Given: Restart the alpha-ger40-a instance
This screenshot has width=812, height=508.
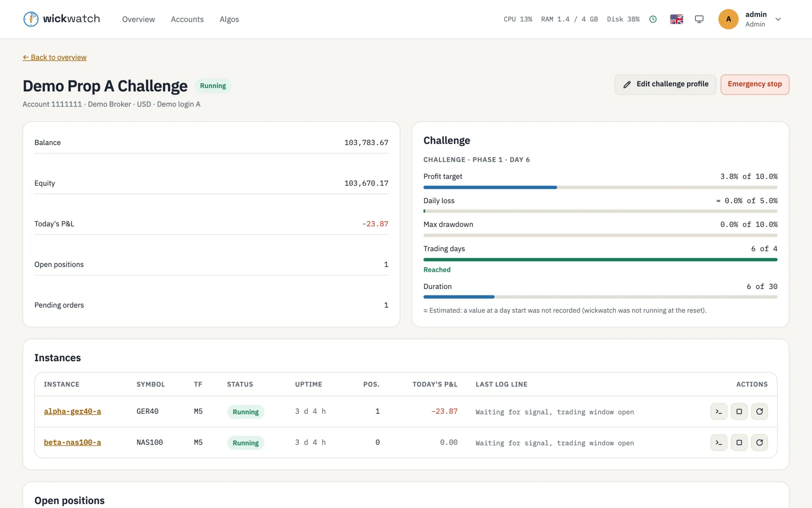Looking at the screenshot, I should 759,411.
